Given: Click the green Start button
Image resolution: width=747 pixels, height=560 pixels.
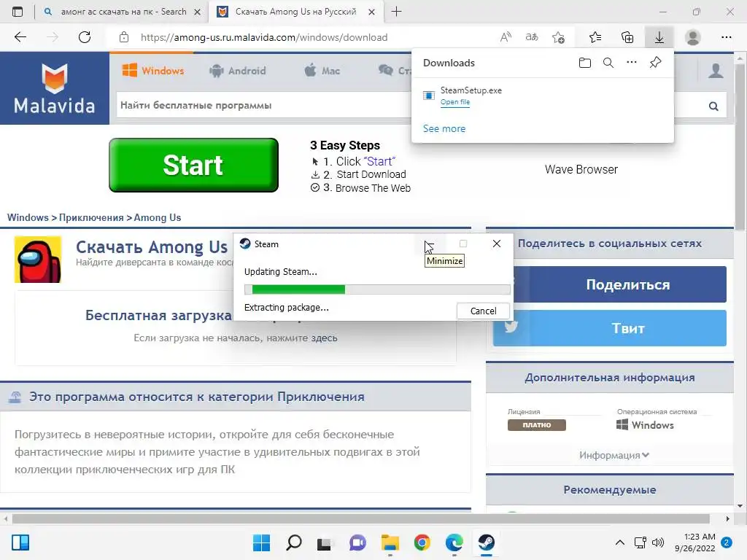Looking at the screenshot, I should (193, 166).
